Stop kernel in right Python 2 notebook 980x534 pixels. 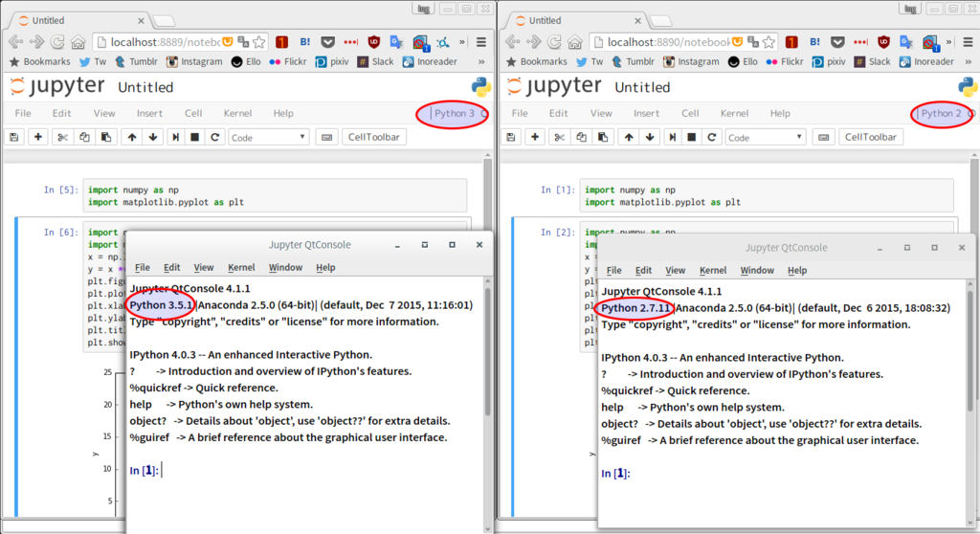[x=692, y=137]
